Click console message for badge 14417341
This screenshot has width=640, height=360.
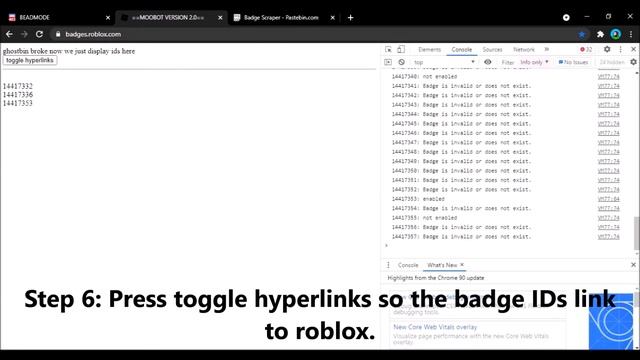[x=462, y=86]
